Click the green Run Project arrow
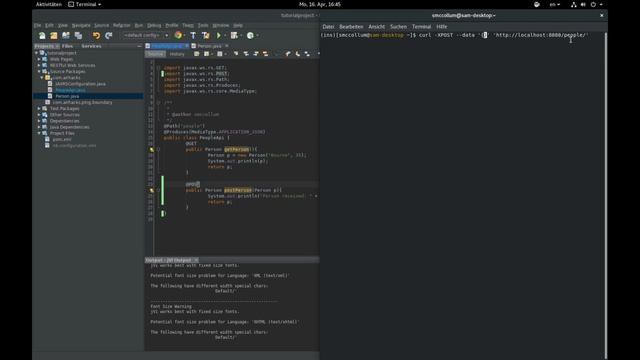The height and width of the screenshot is (360, 640). 219,36
